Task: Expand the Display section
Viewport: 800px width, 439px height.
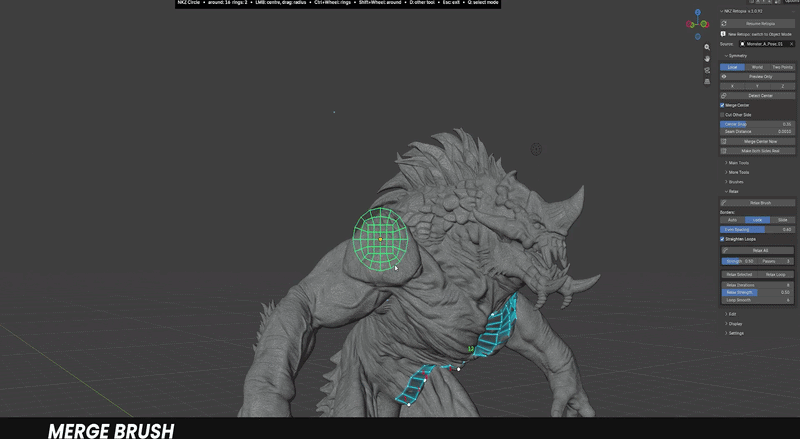Action: [734, 324]
